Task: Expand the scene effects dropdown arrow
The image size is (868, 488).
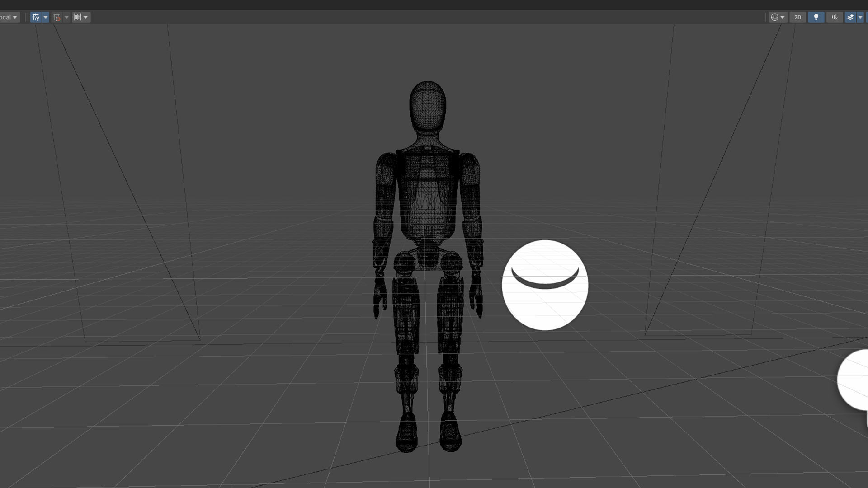Action: (x=860, y=17)
